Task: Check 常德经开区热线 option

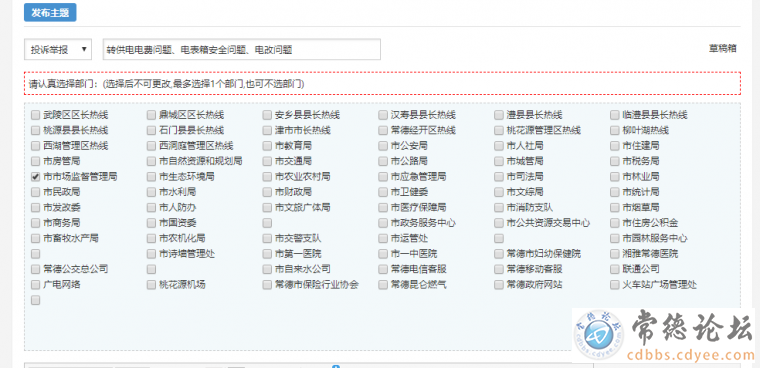Action: [383, 130]
